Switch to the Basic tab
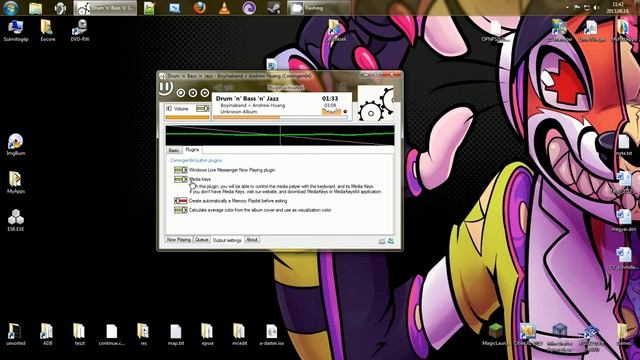This screenshot has height=360, width=640. [174, 150]
